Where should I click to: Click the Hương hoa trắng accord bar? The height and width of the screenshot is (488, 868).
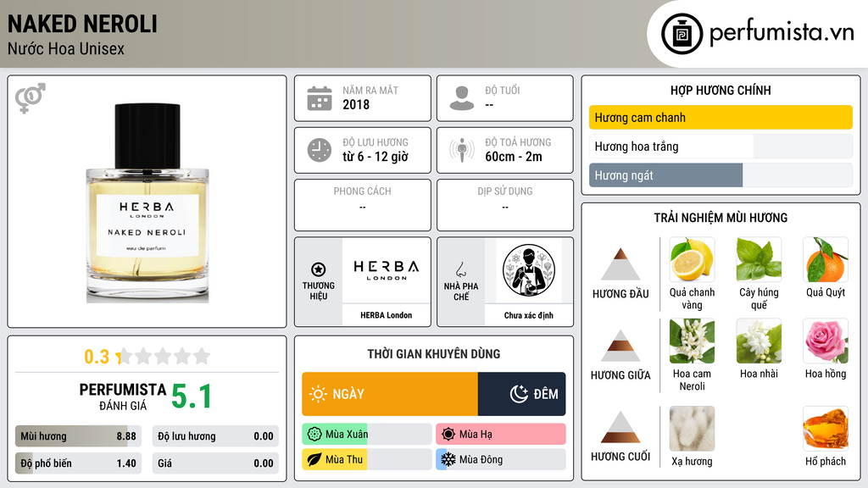[x=721, y=146]
